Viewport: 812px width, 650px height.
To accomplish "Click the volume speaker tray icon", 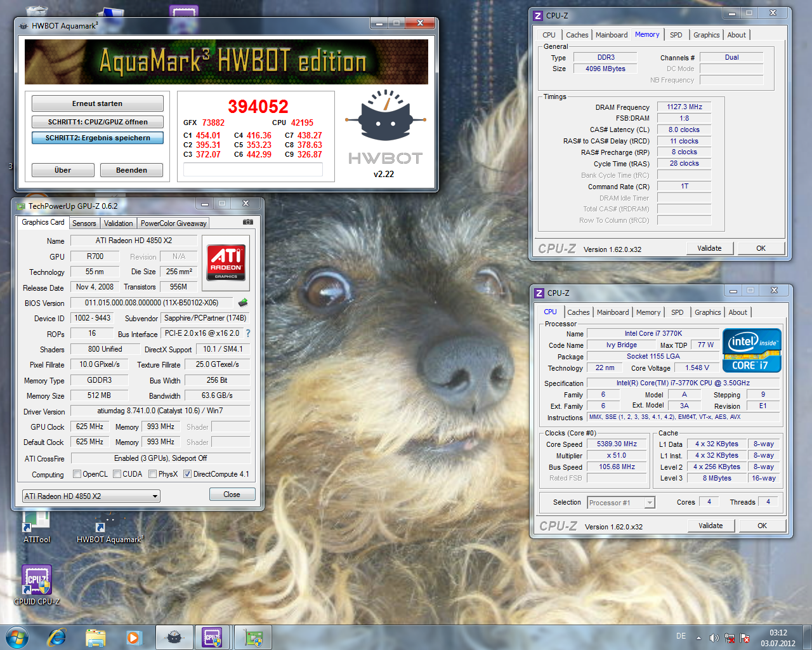I will point(714,638).
